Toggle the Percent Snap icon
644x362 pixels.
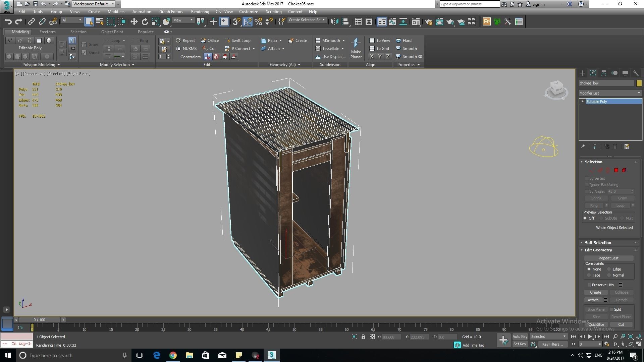[258, 22]
